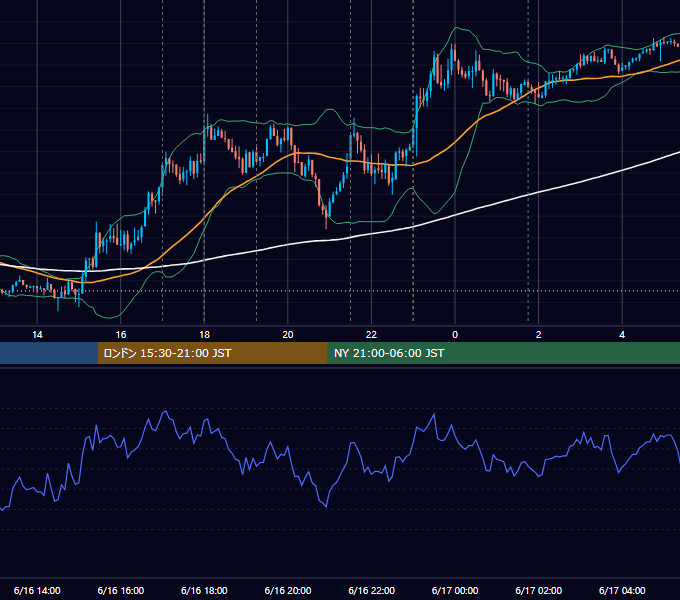The width and height of the screenshot is (680, 600).
Task: Click hour label 4 on price chart axis
Action: [622, 334]
